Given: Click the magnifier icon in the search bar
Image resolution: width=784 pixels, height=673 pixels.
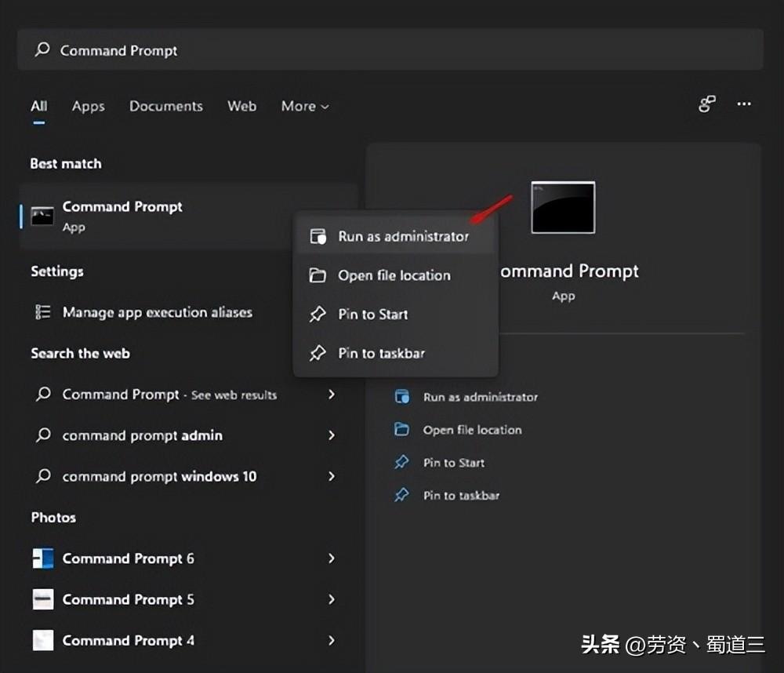Looking at the screenshot, I should coord(41,49).
